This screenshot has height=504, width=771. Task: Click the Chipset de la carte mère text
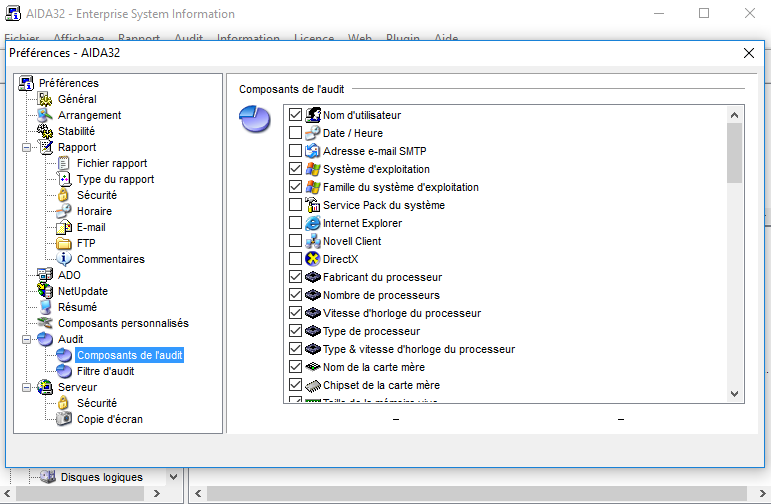(x=381, y=385)
